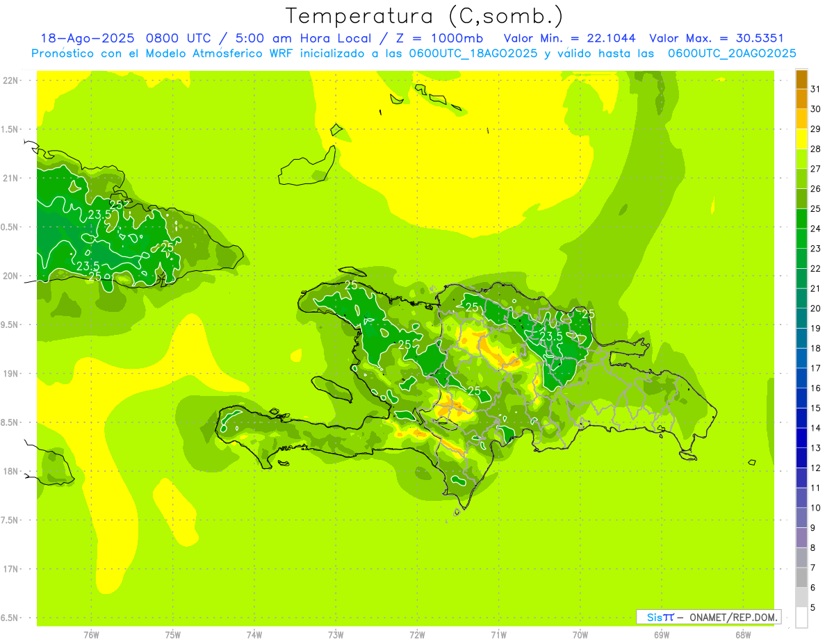This screenshot has width=834, height=644.
Task: Click the '22' value on the color scale
Action: [816, 268]
